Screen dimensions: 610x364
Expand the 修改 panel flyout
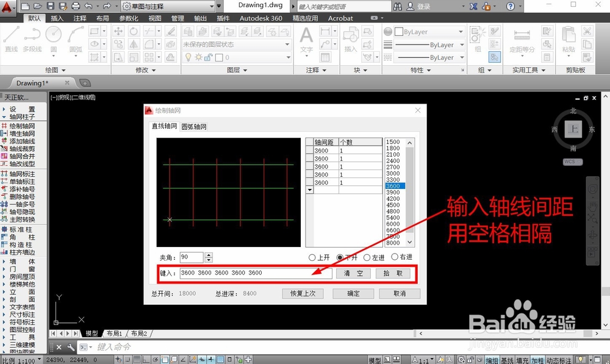(146, 70)
